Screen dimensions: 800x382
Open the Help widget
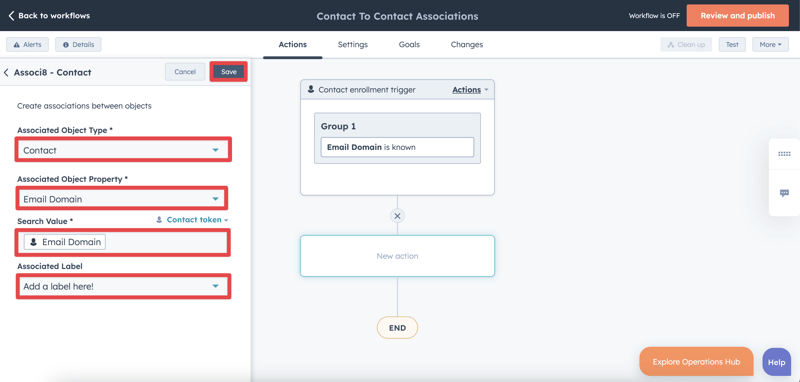[x=776, y=362]
